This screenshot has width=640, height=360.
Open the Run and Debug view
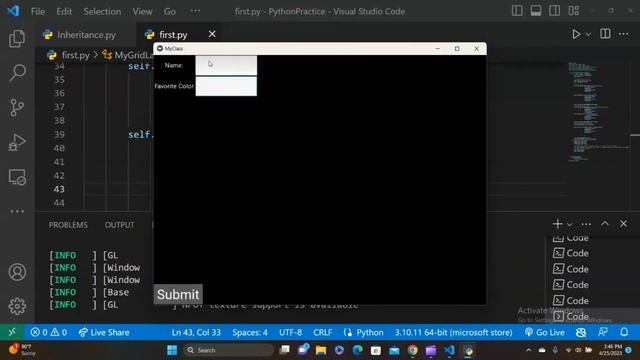[17, 142]
